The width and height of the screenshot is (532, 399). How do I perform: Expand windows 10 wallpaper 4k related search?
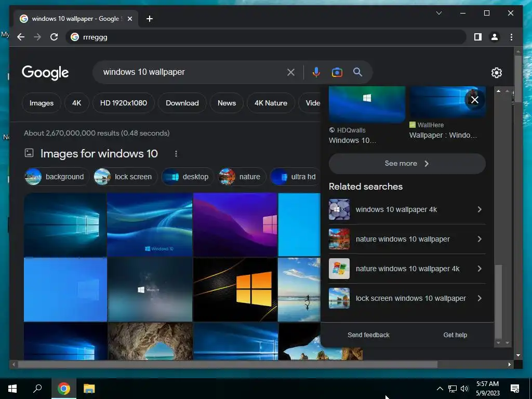click(x=407, y=209)
